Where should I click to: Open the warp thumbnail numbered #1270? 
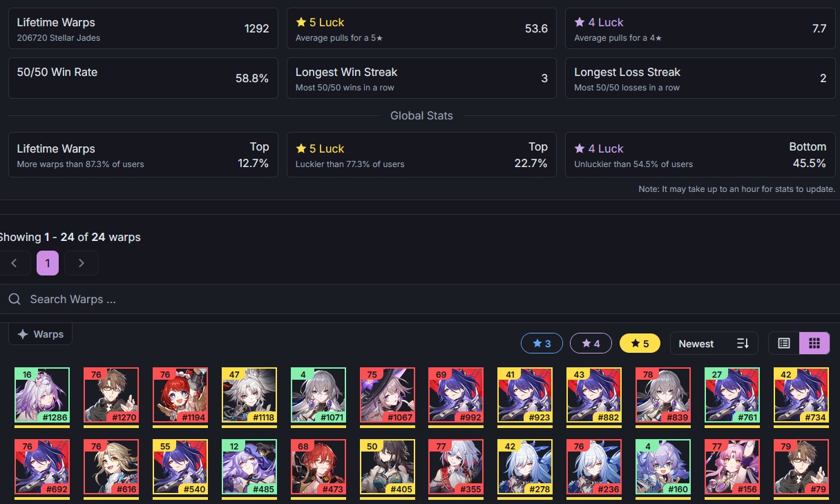(x=111, y=395)
